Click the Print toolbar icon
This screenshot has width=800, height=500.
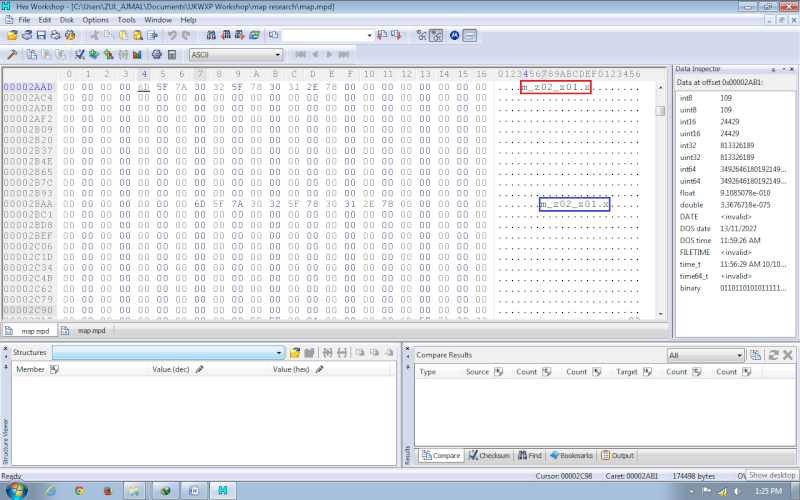click(x=56, y=35)
